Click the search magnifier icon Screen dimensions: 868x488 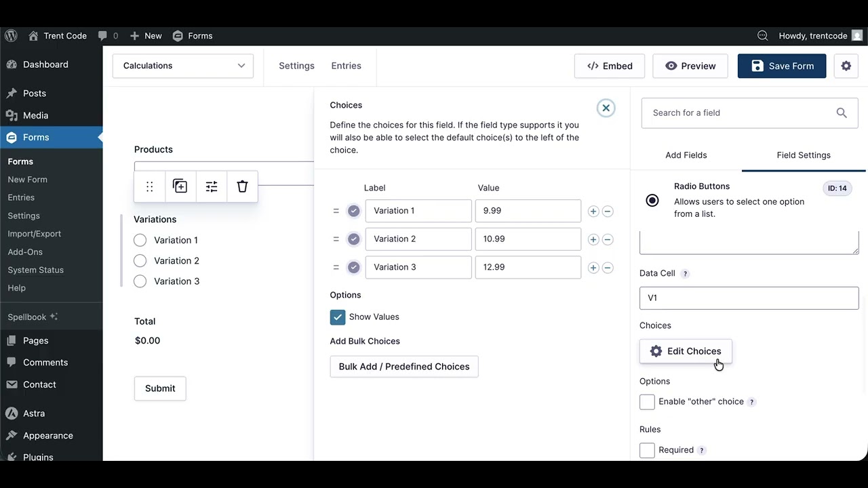click(x=842, y=113)
